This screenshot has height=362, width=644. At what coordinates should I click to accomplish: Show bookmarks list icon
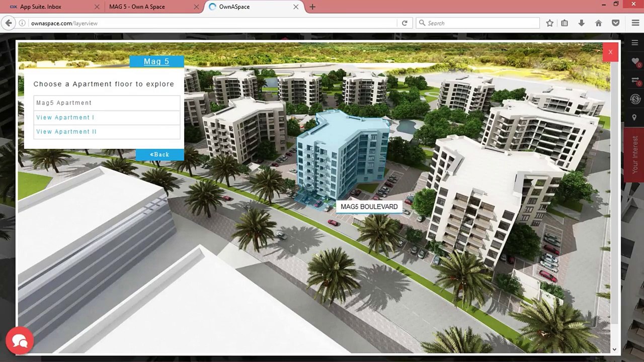coord(565,23)
